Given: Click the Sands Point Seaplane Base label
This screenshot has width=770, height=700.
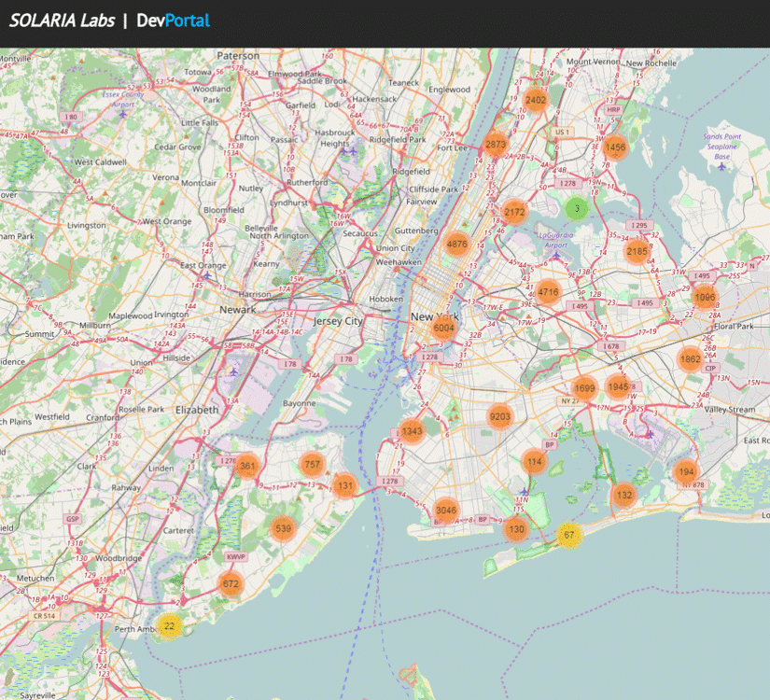Looking at the screenshot, I should (x=721, y=147).
